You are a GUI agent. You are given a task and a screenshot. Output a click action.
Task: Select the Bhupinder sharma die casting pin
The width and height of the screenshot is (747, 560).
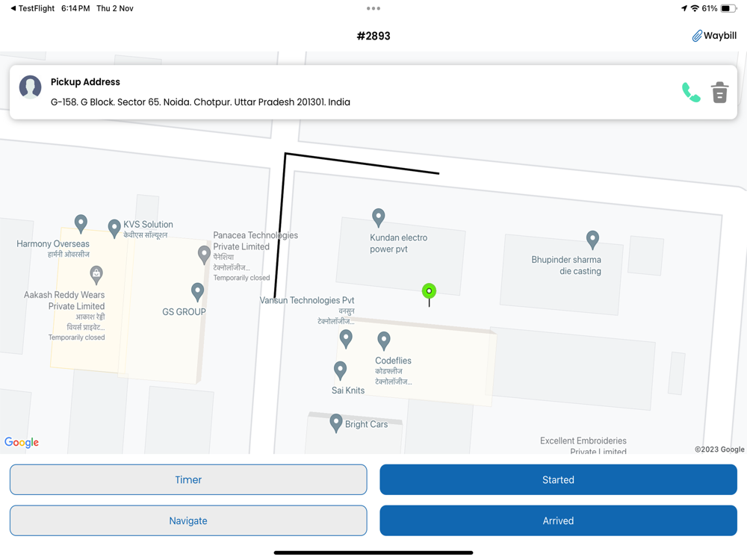pyautogui.click(x=592, y=240)
